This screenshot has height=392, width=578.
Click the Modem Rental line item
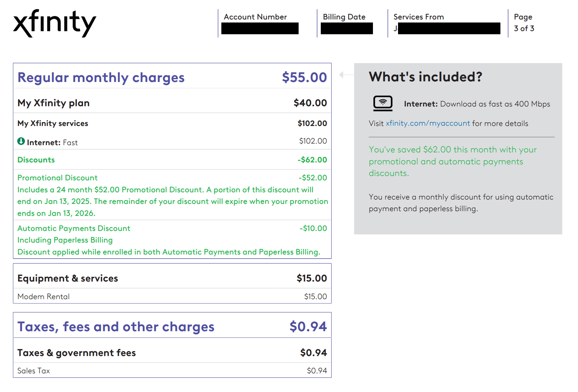coord(43,296)
